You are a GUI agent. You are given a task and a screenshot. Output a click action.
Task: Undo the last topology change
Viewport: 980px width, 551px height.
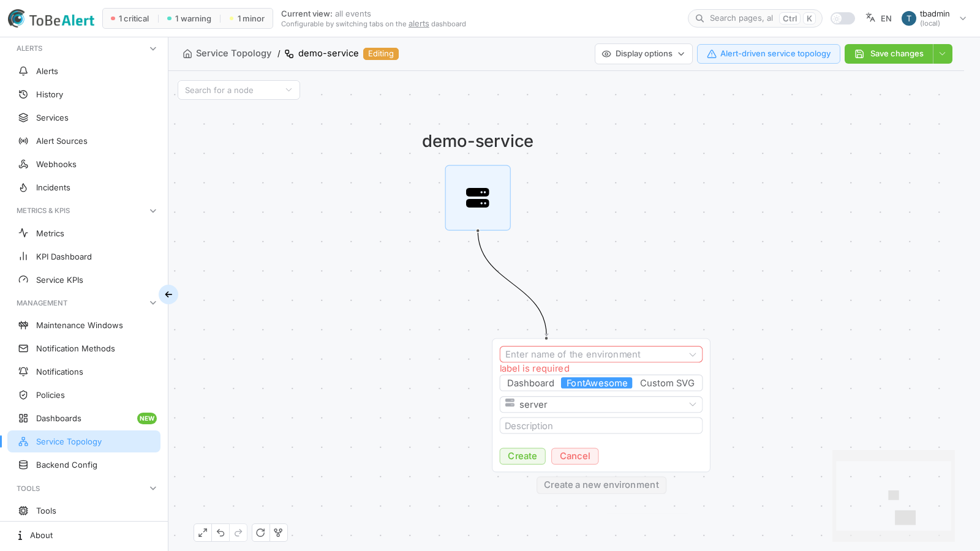tap(221, 533)
